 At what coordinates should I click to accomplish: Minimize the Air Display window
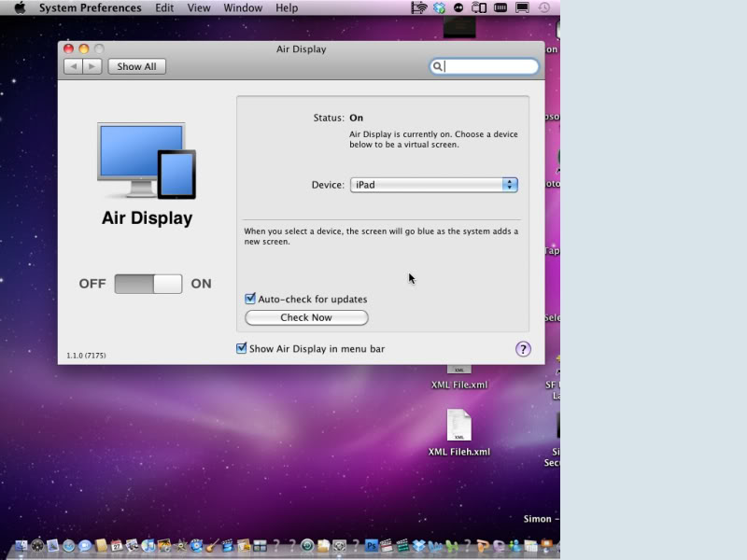point(84,49)
